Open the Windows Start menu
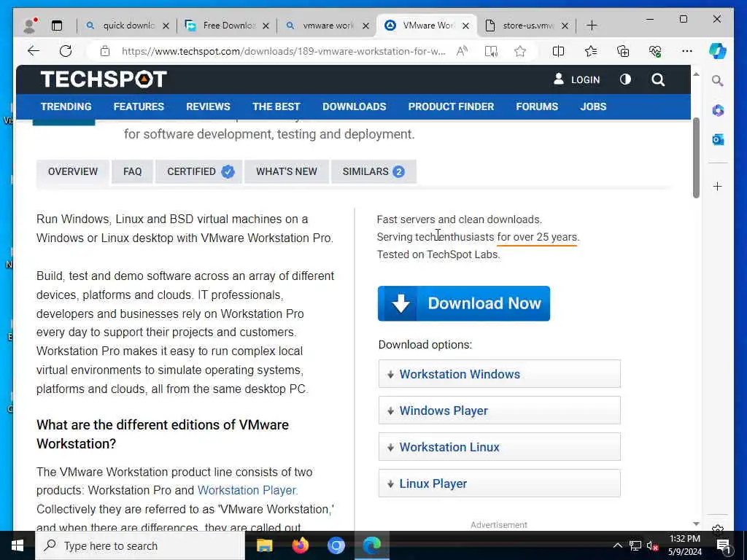Image resolution: width=747 pixels, height=560 pixels. 18,545
